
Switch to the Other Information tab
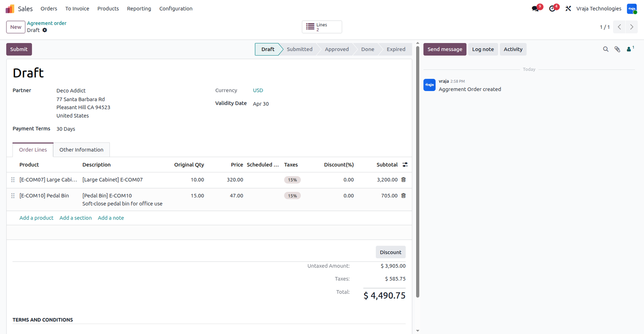[81, 150]
